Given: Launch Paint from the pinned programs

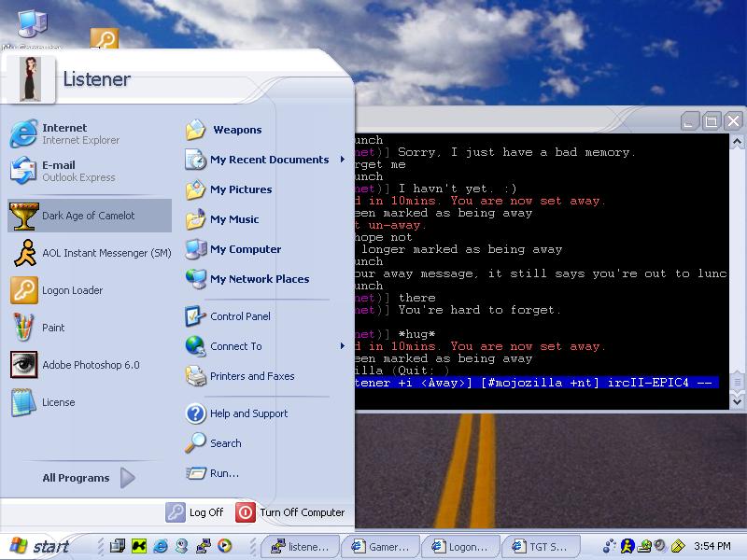Looking at the screenshot, I should point(52,328).
